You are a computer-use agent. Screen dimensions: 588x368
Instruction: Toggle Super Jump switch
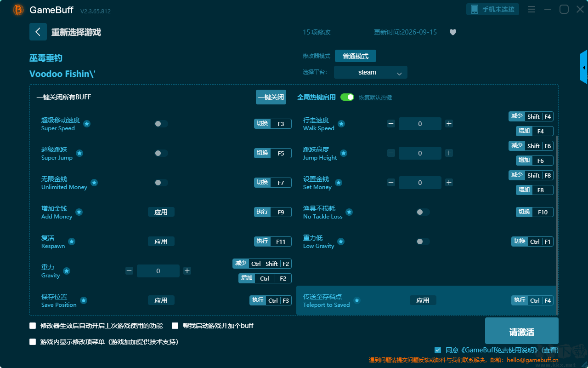(161, 153)
